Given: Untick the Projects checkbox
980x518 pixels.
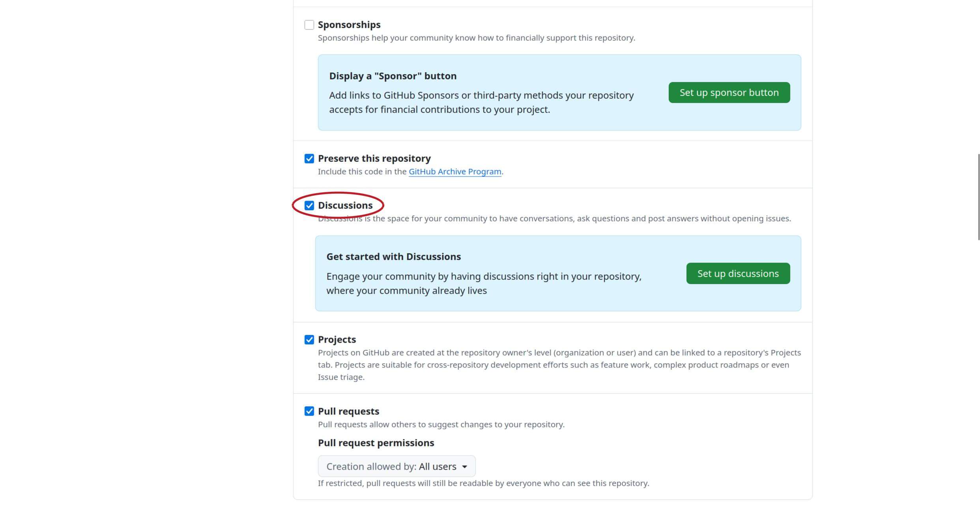Looking at the screenshot, I should (309, 340).
